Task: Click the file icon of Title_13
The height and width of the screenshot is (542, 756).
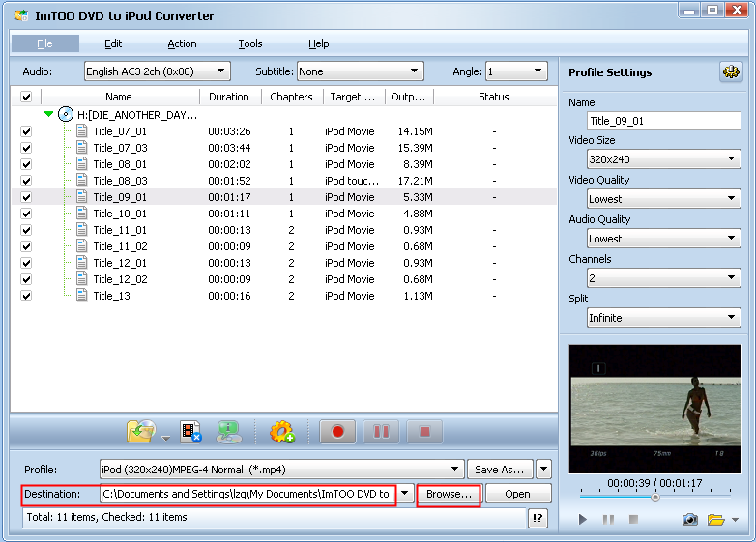Action: [82, 296]
